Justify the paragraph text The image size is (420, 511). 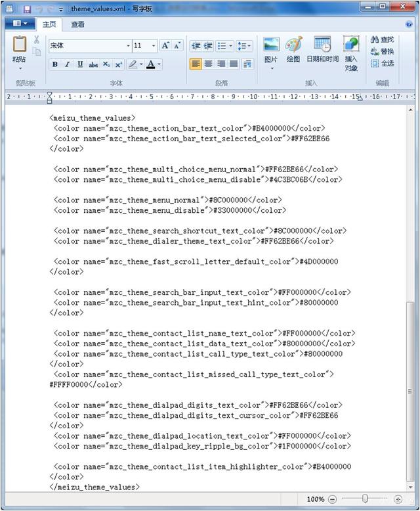pos(234,64)
